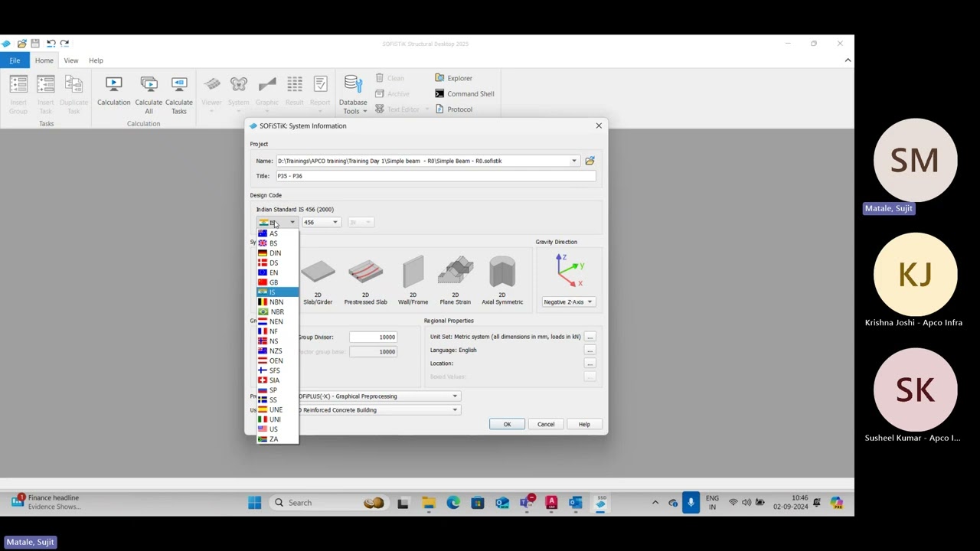Click the save icon in quick access toolbar
The image size is (980, 551).
(35, 44)
